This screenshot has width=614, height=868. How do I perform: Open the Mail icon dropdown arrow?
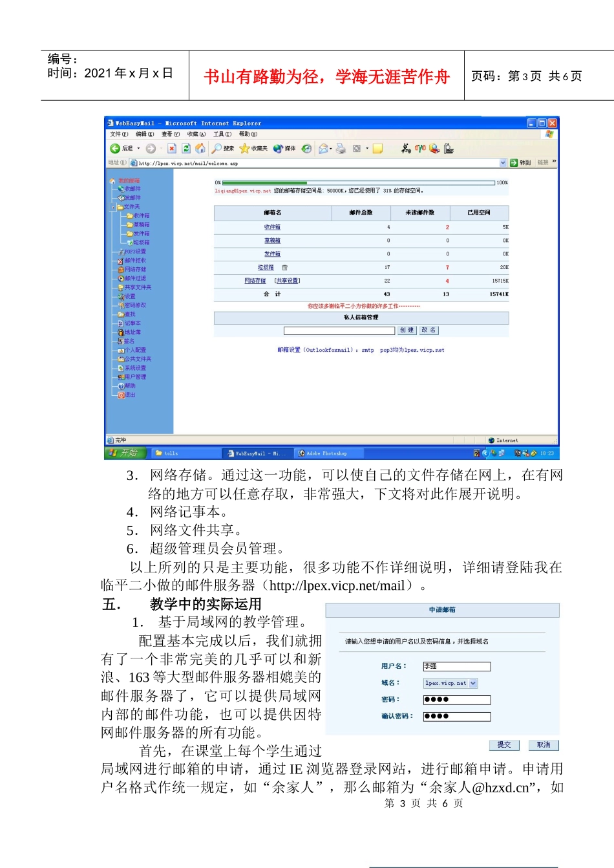331,149
